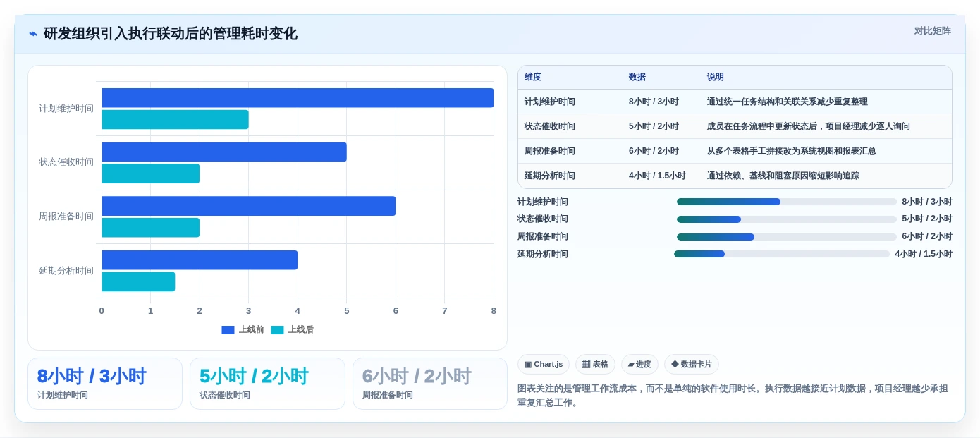Screen dimensions: 980x438
Task: Click the 计划维护时间 progress bar
Action: coord(786,202)
